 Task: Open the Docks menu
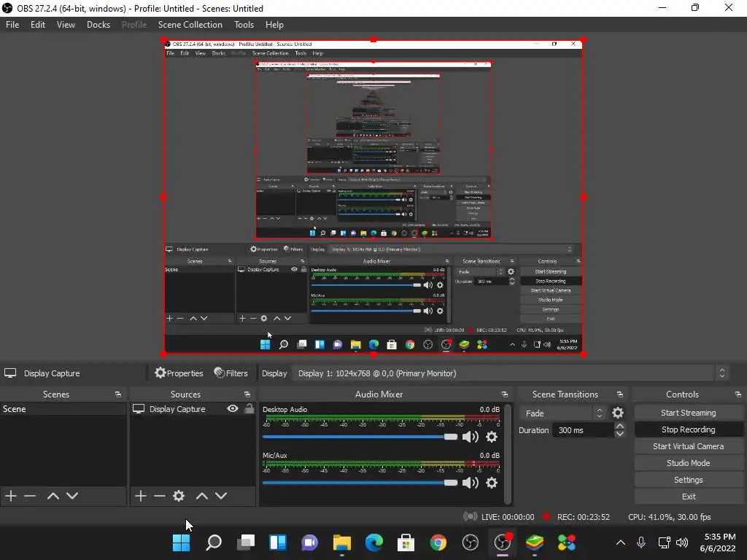coord(98,25)
